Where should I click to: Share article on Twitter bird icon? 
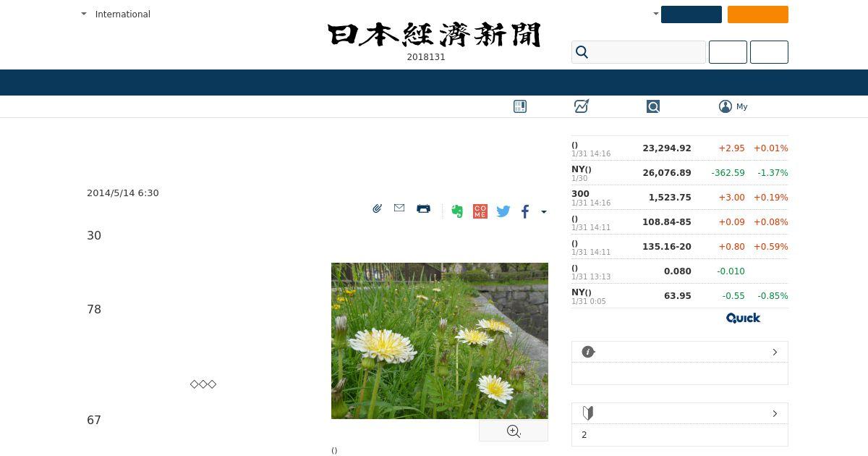(x=503, y=211)
